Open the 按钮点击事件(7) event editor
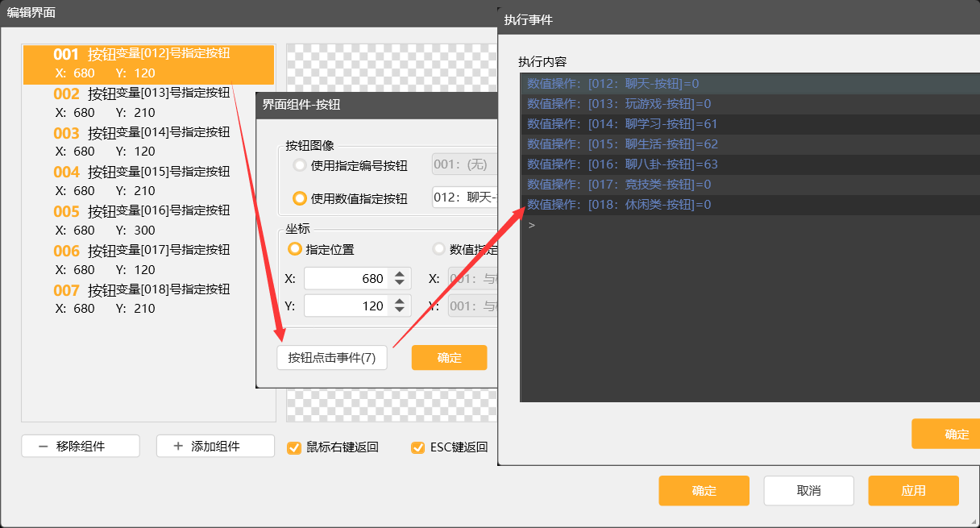The image size is (980, 528). tap(332, 358)
